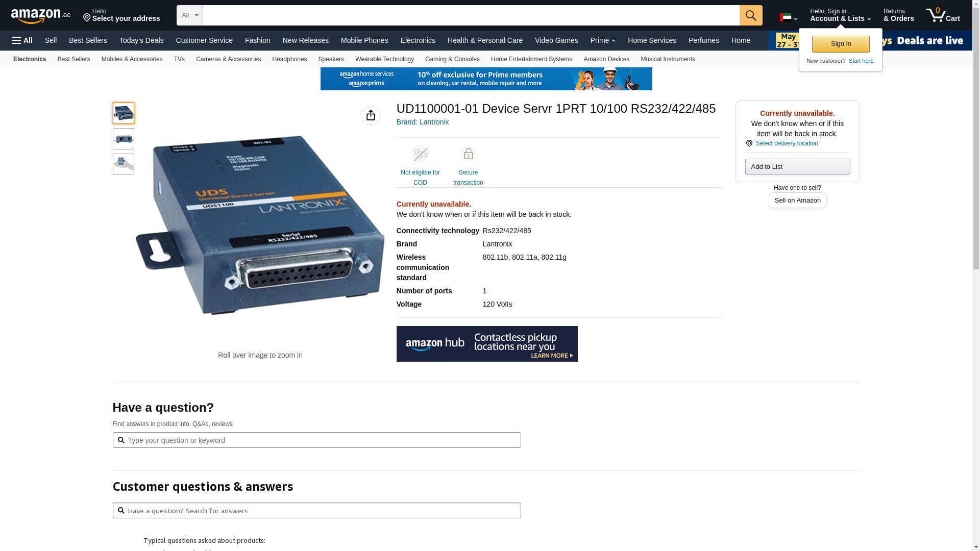Image resolution: width=980 pixels, height=551 pixels.
Task: Click the Sell on Amazon button
Action: tap(797, 201)
